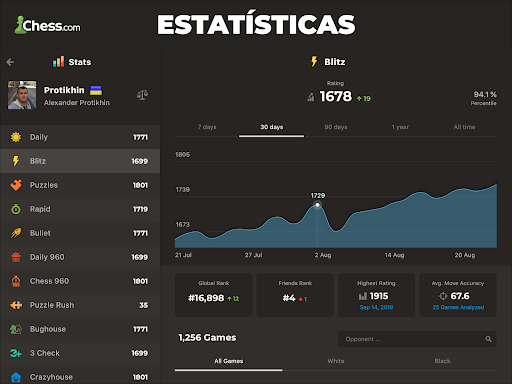Show the All time range
Image resolution: width=512 pixels, height=384 pixels.
[x=464, y=127]
